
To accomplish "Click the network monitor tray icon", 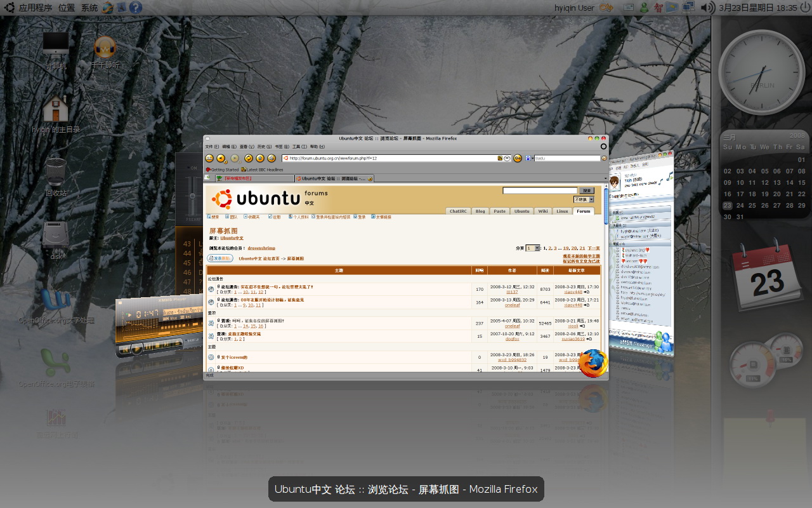I will point(688,8).
